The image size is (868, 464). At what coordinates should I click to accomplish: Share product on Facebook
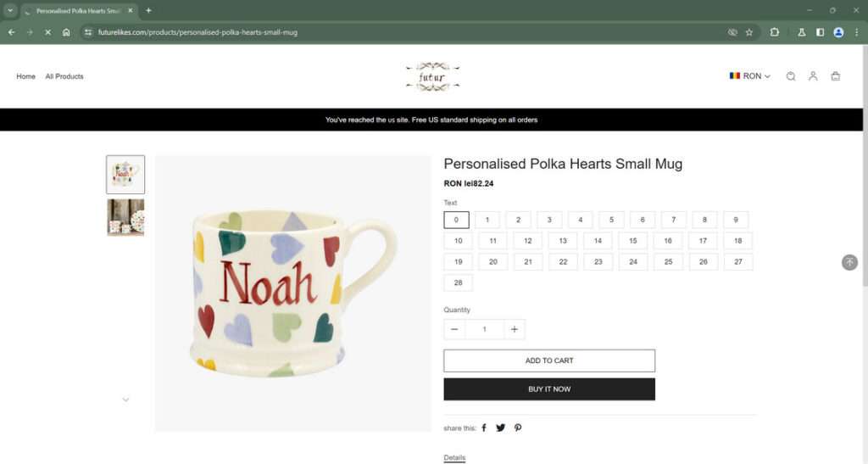pos(484,428)
